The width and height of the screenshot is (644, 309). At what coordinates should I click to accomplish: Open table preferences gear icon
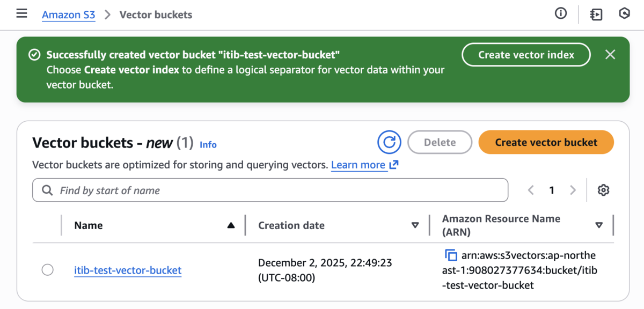(604, 190)
